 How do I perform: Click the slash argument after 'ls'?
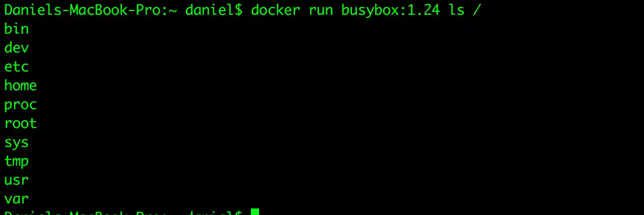[477, 9]
